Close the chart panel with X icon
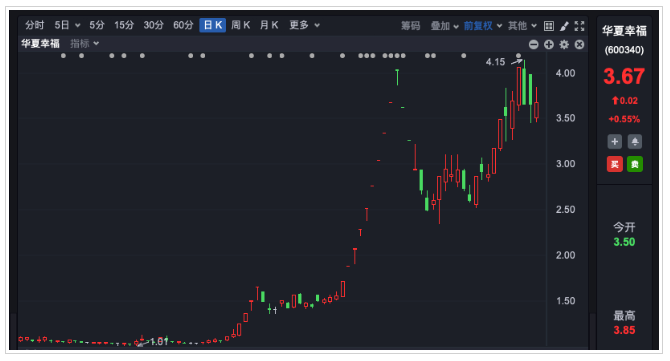 [x=579, y=44]
